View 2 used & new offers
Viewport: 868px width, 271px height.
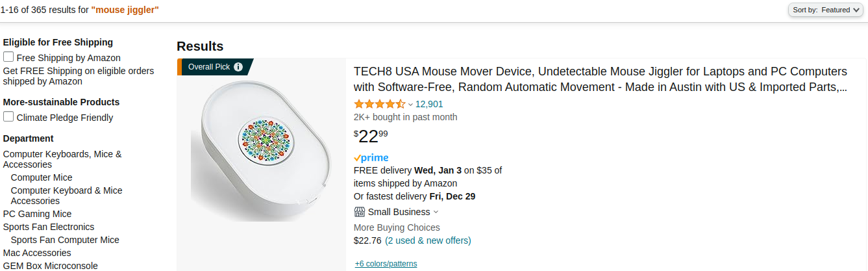click(x=428, y=240)
